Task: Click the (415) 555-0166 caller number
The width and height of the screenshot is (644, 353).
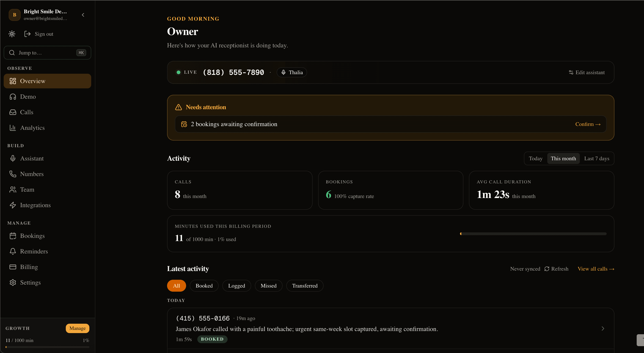Action: click(x=203, y=318)
